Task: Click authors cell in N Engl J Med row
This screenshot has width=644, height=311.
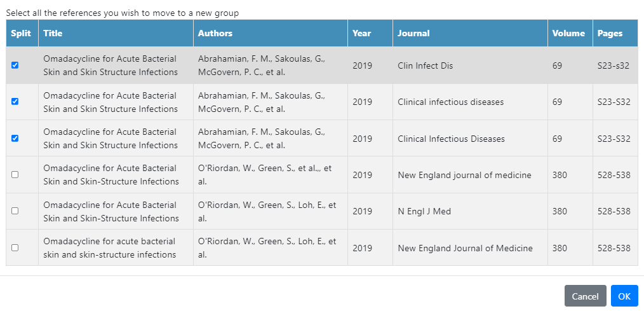Action: pyautogui.click(x=271, y=211)
